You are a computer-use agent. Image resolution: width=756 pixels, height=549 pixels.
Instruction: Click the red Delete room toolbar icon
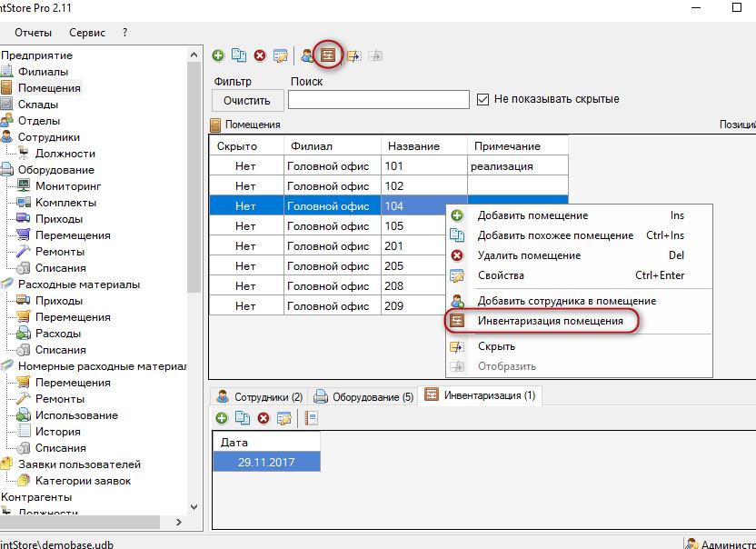pyautogui.click(x=260, y=55)
